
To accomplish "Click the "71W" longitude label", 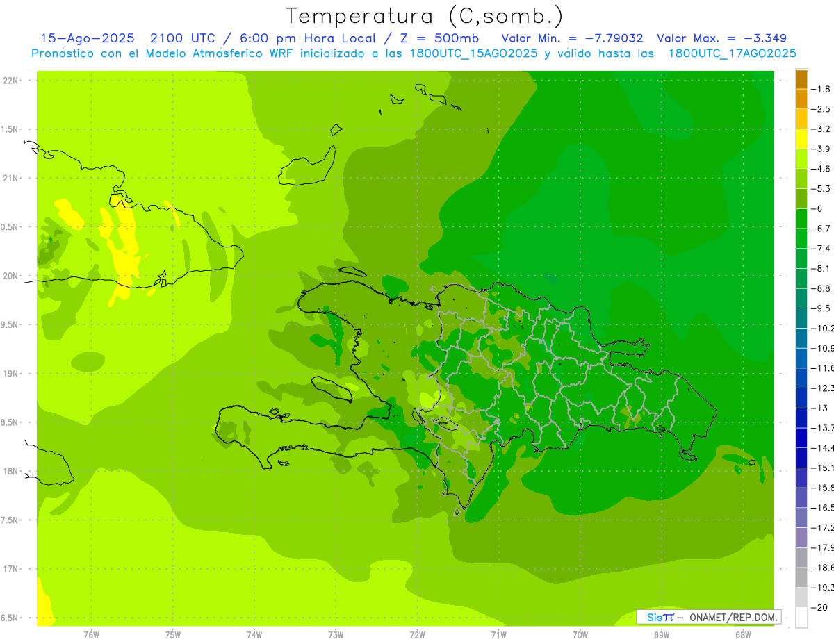I will (x=498, y=634).
